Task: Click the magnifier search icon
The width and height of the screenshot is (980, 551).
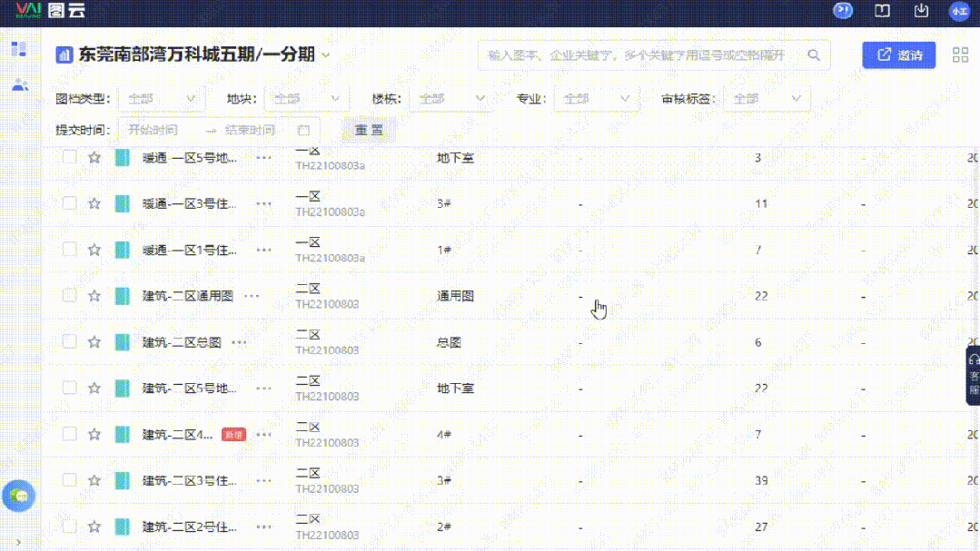Action: [815, 55]
